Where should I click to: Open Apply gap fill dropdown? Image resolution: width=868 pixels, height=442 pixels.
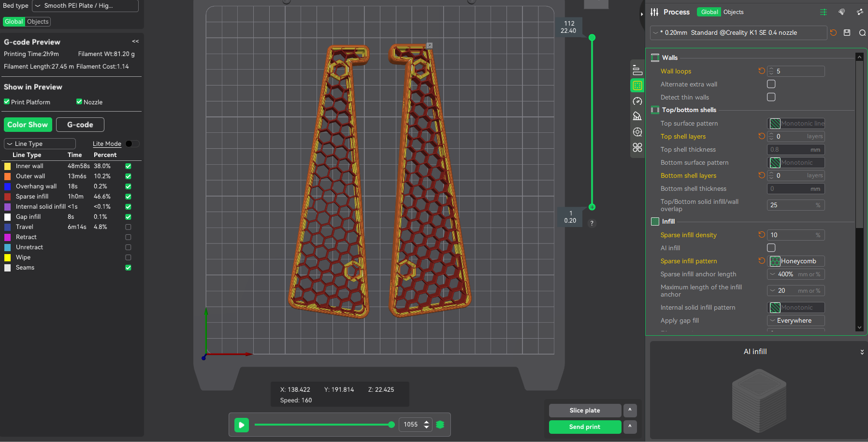point(796,320)
